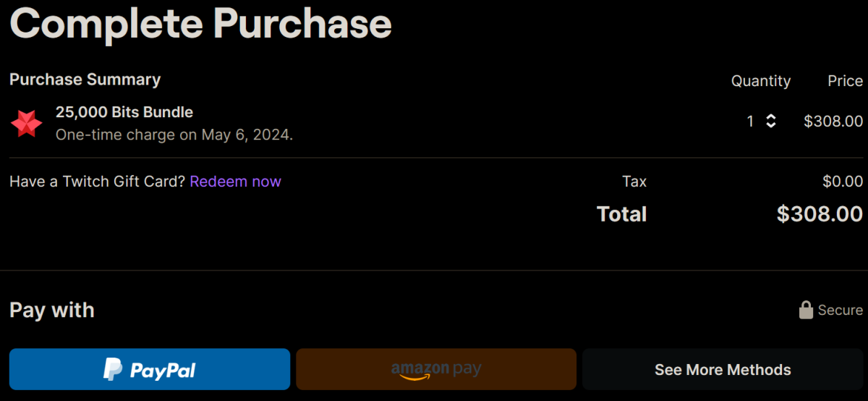This screenshot has width=868, height=401.
Task: Click the Secure padlock icon
Action: [806, 311]
